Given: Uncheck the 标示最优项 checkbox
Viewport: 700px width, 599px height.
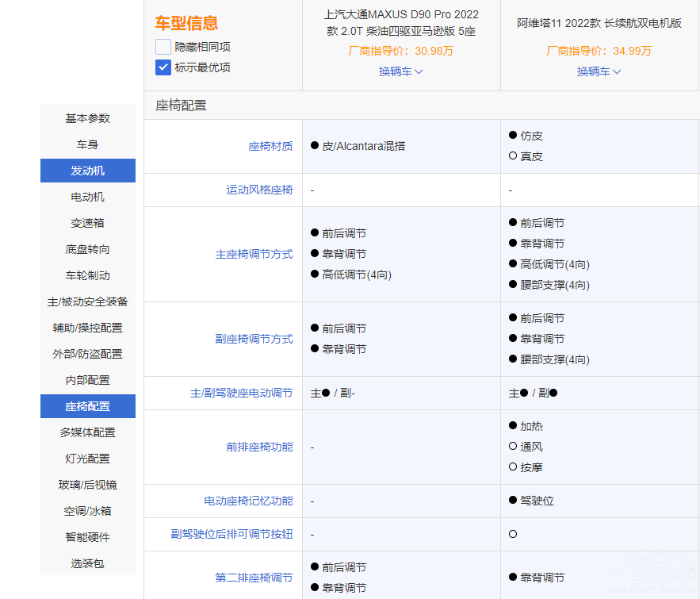Looking at the screenshot, I should click(x=163, y=67).
